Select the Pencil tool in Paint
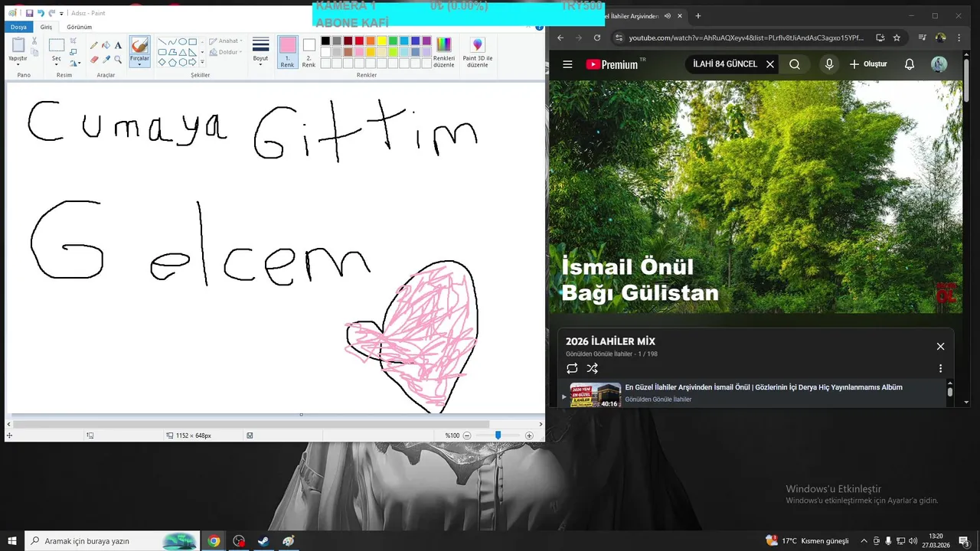 pyautogui.click(x=94, y=45)
